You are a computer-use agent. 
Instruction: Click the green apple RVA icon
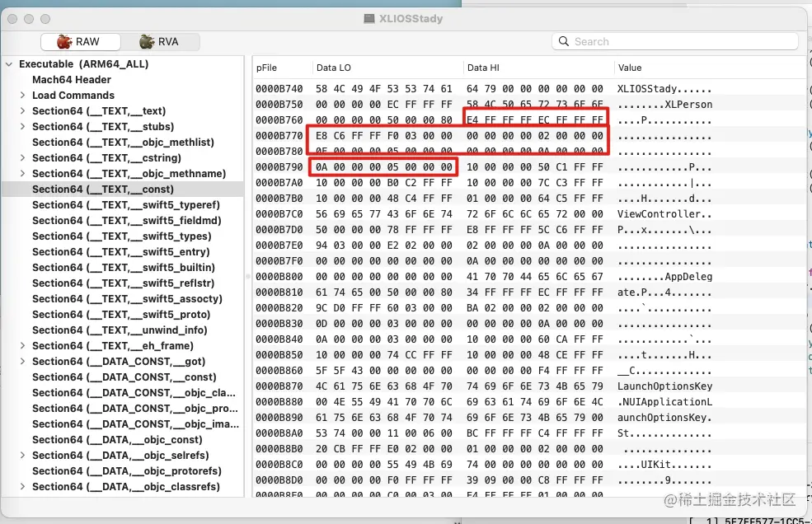(147, 41)
